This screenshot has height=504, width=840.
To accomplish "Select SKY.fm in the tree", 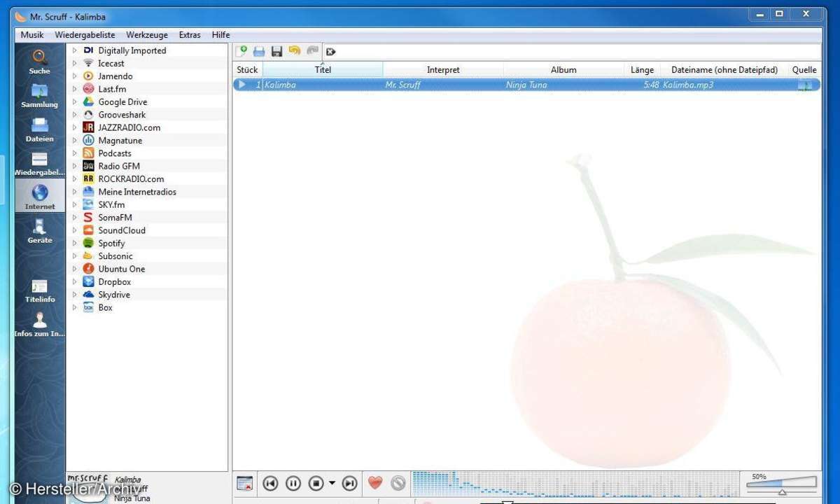I will coord(111,204).
